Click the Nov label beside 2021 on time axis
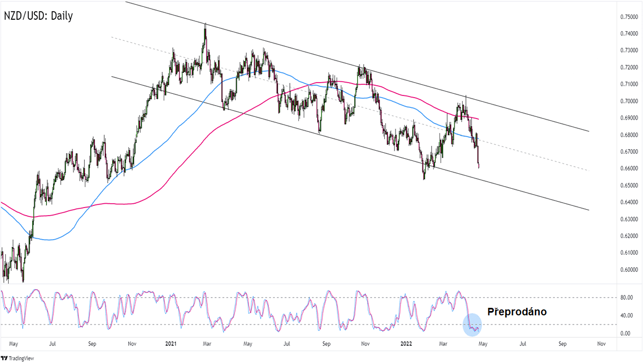 click(x=132, y=343)
